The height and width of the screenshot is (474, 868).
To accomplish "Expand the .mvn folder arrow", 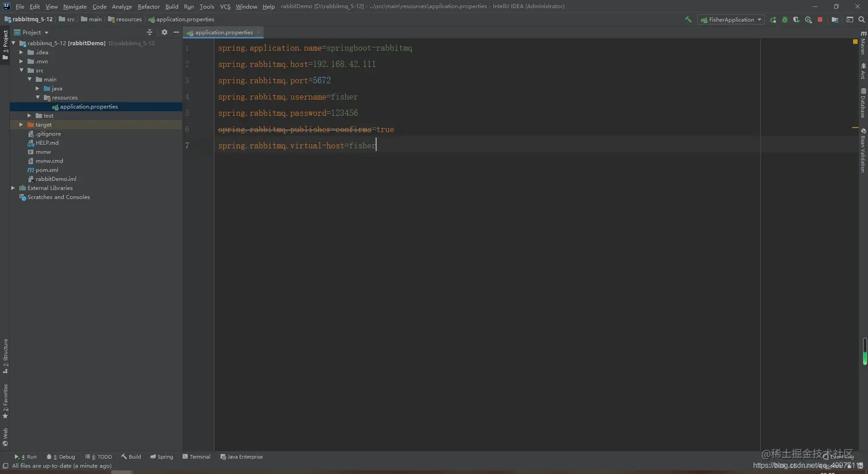I will click(21, 61).
